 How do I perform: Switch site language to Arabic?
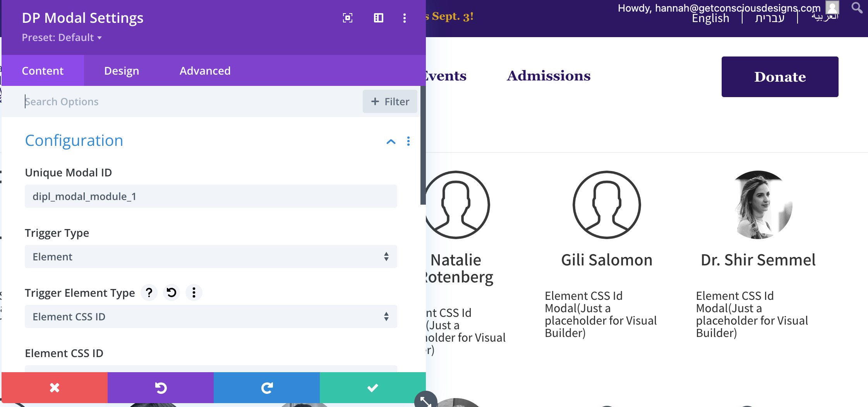click(825, 17)
